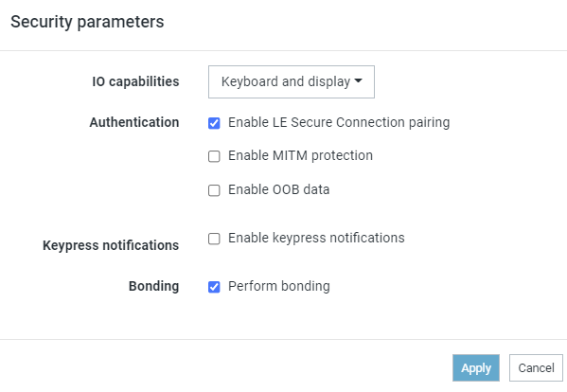The width and height of the screenshot is (567, 392).
Task: Open the IO capabilities dropdown
Action: 292,81
